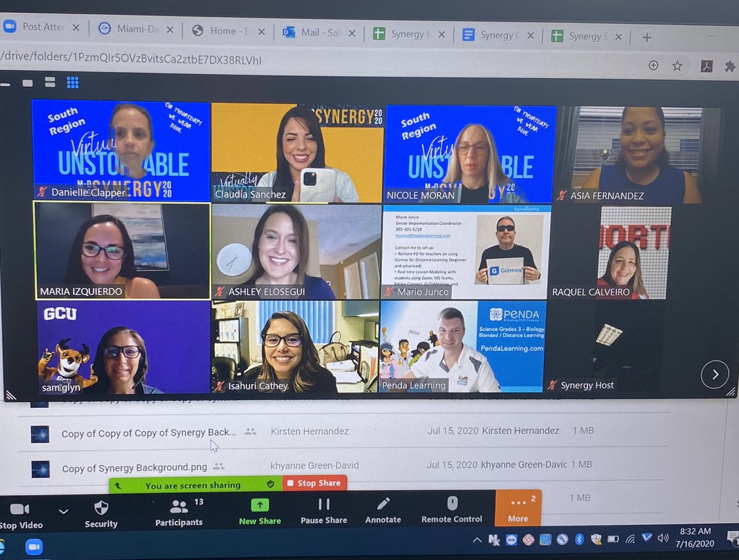The height and width of the screenshot is (560, 739).
Task: Open Wi-Fi network tray icon
Action: [x=629, y=539]
